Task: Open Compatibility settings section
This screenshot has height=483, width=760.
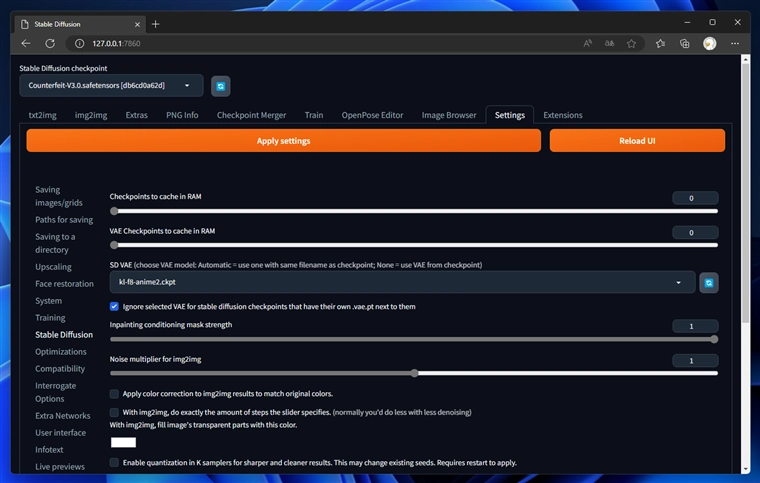Action: (60, 368)
